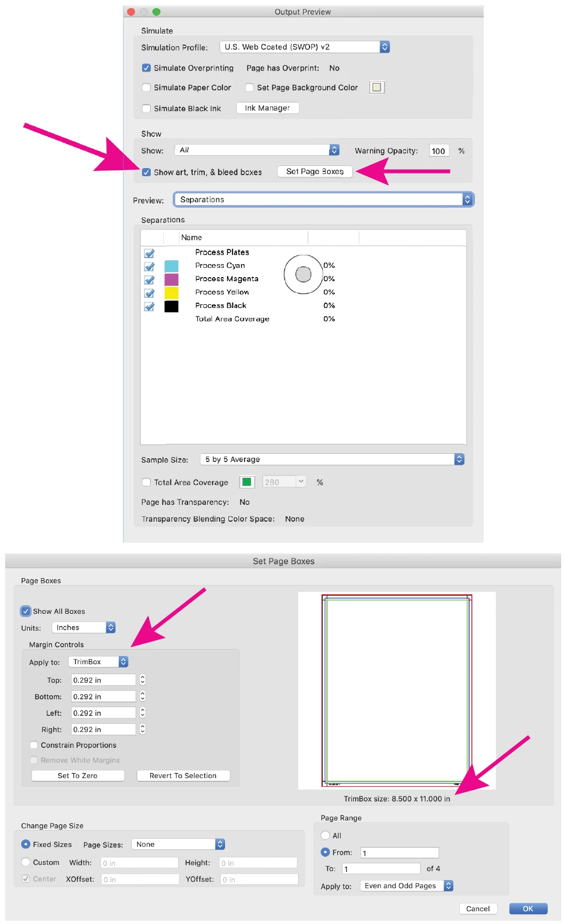The height and width of the screenshot is (924, 565).
Task: Click the XOffset field
Action: click(x=140, y=879)
